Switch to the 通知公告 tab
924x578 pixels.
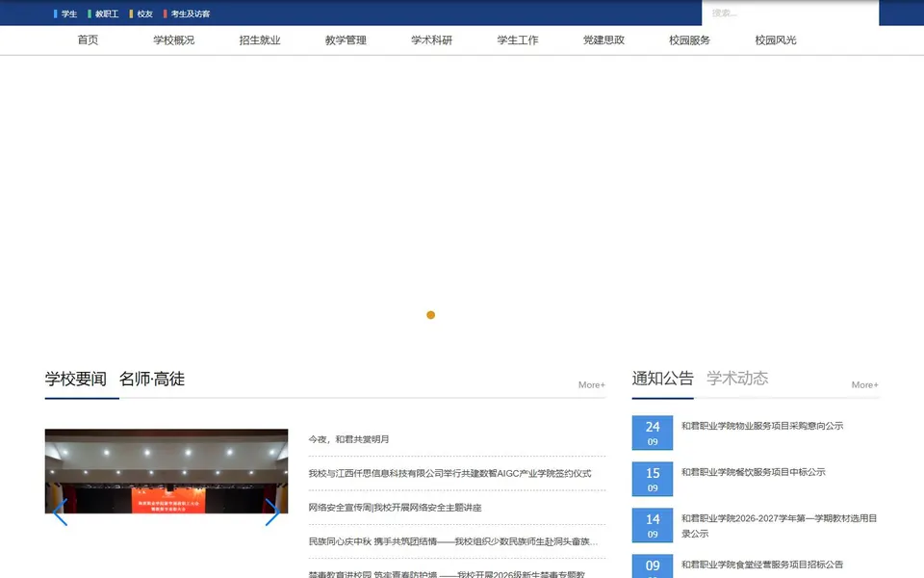point(663,378)
